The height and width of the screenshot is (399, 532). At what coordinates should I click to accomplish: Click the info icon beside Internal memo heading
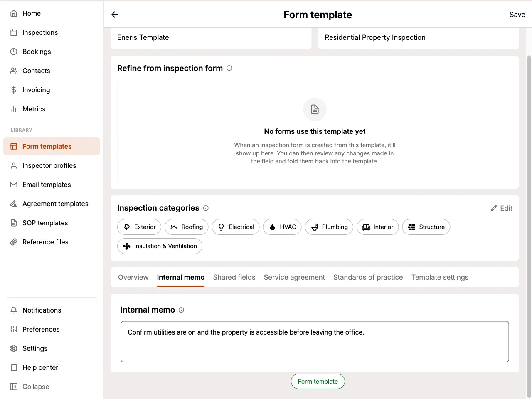coord(181,310)
